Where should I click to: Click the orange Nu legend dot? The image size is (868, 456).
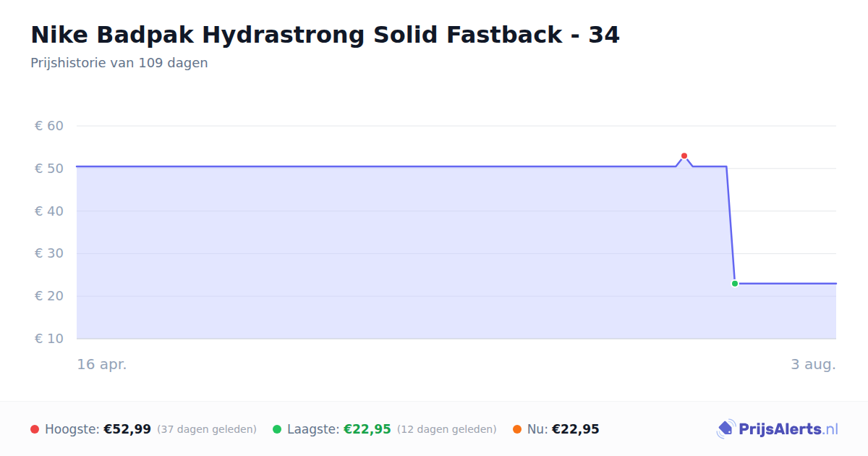point(517,429)
